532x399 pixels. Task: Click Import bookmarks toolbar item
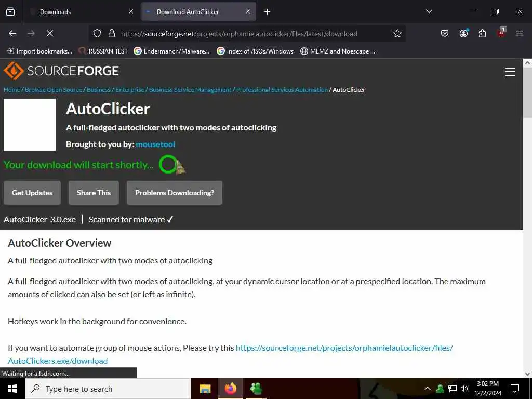pos(39,51)
